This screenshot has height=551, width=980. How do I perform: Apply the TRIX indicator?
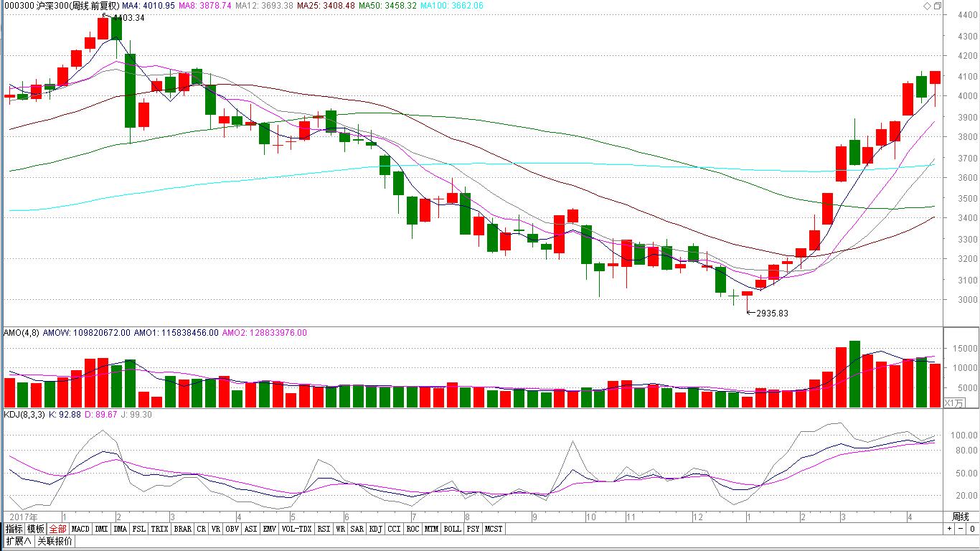[x=160, y=529]
